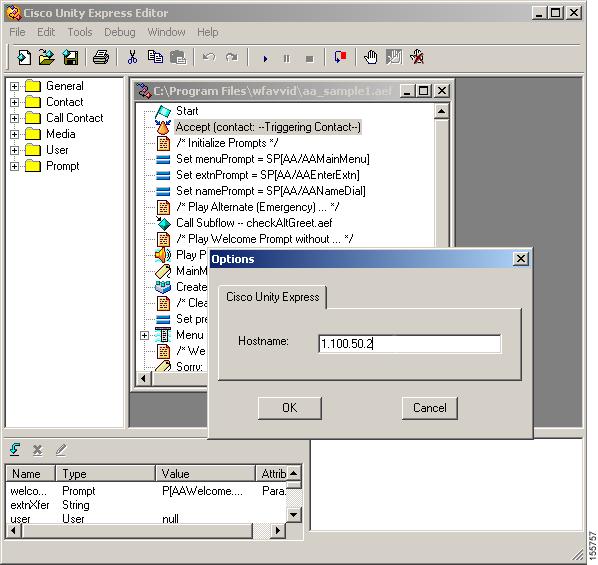This screenshot has height=565, width=598.
Task: Expand the Call Contact palette folder
Action: coord(14,118)
